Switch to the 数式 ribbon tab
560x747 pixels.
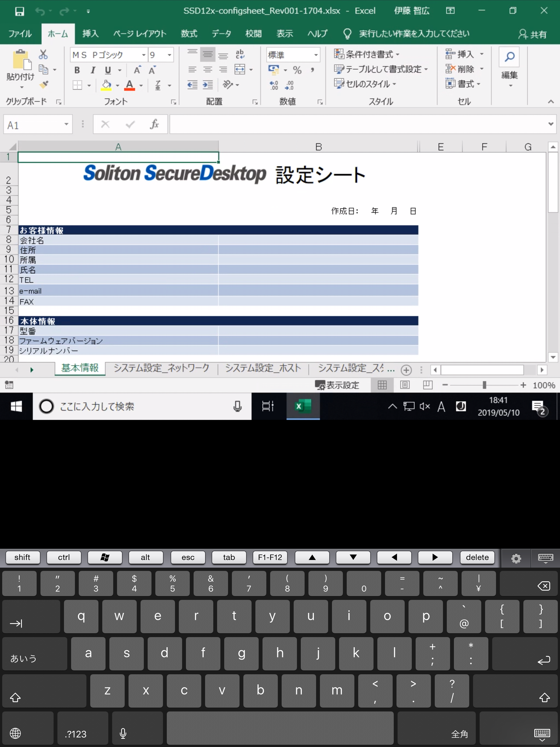[x=189, y=34]
